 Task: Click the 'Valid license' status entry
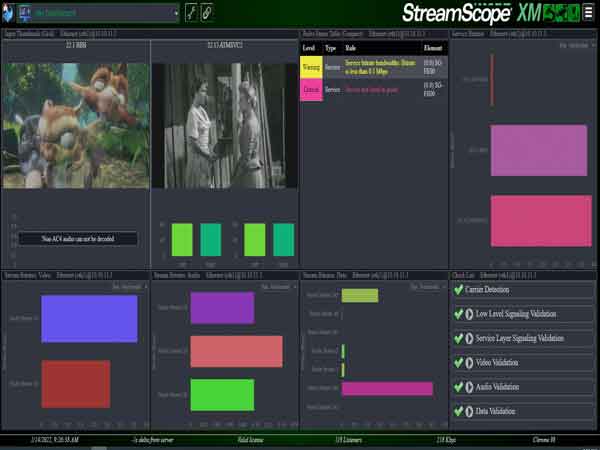coord(250,440)
